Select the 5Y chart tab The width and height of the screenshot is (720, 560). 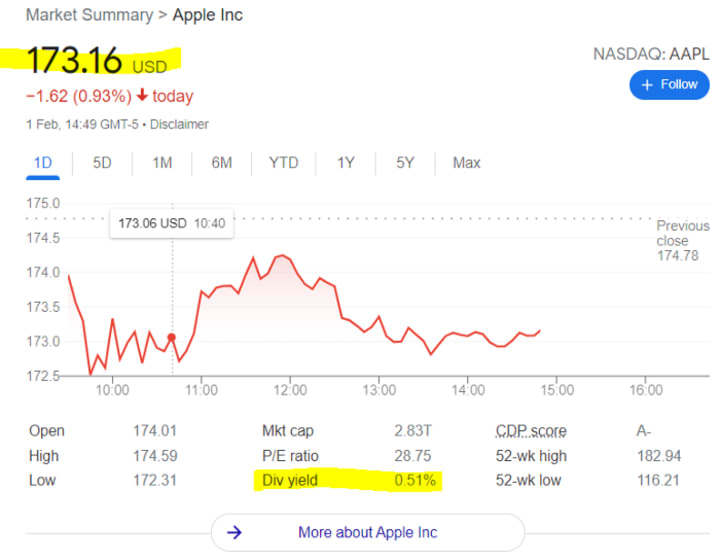(x=405, y=163)
